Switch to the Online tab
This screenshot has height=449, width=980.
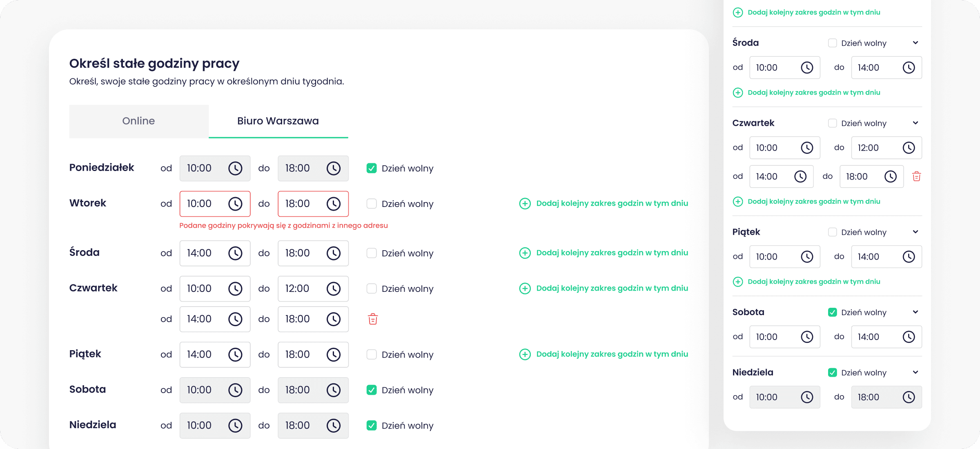tap(139, 121)
